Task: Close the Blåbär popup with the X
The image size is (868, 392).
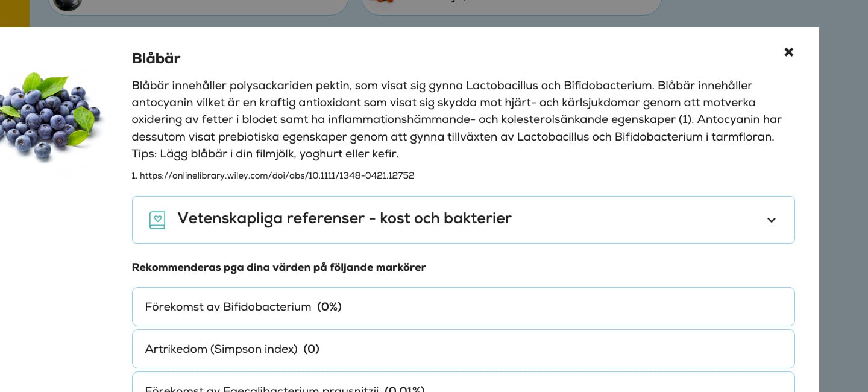Action: click(x=788, y=52)
